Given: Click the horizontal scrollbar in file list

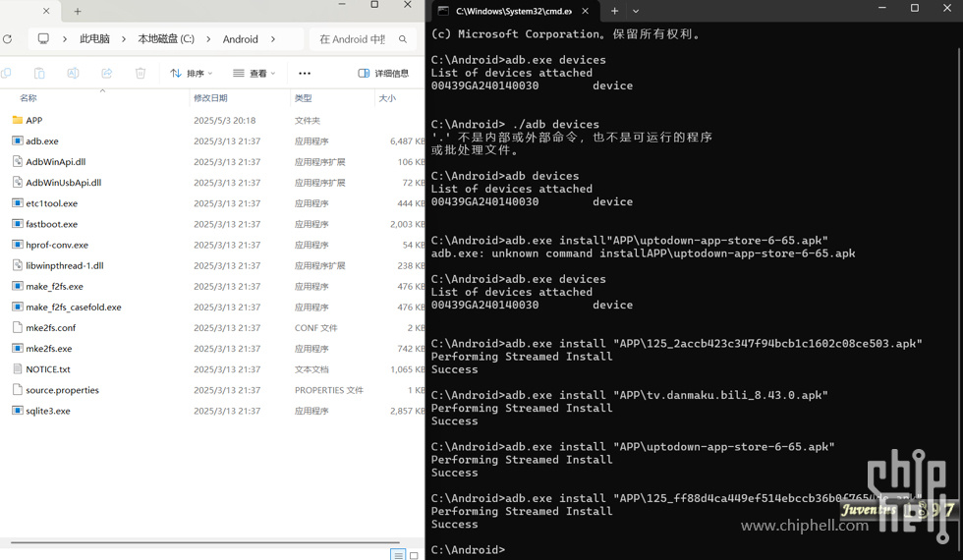Looking at the screenshot, I should tap(204, 542).
